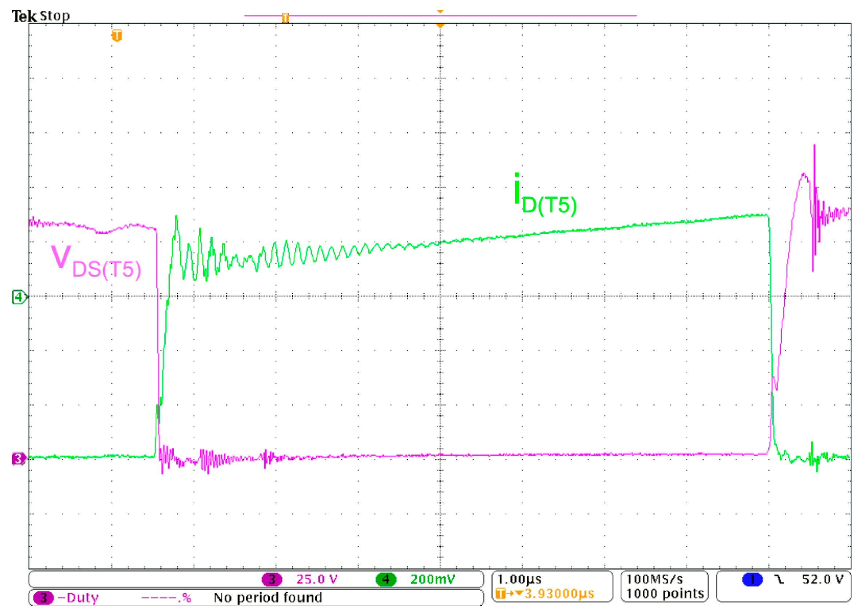Click the channel 3 ground reference marker
The width and height of the screenshot is (862, 616).
coord(18,459)
